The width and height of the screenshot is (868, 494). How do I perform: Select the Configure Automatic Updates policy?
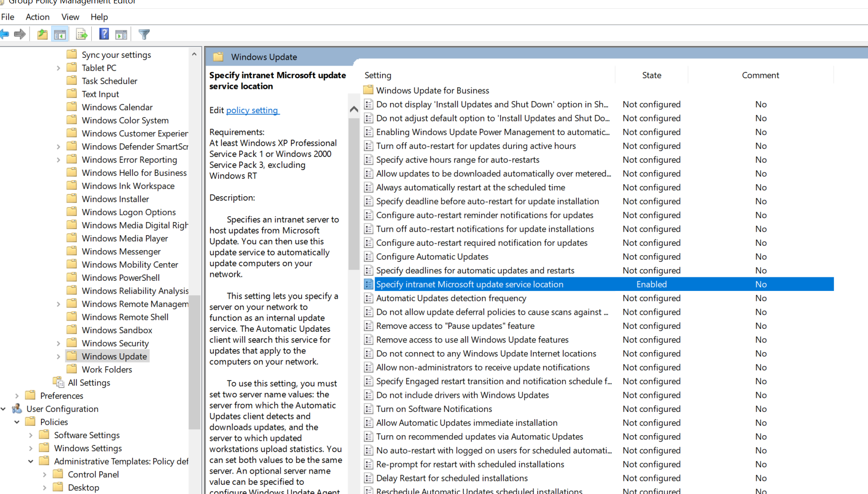[432, 256]
